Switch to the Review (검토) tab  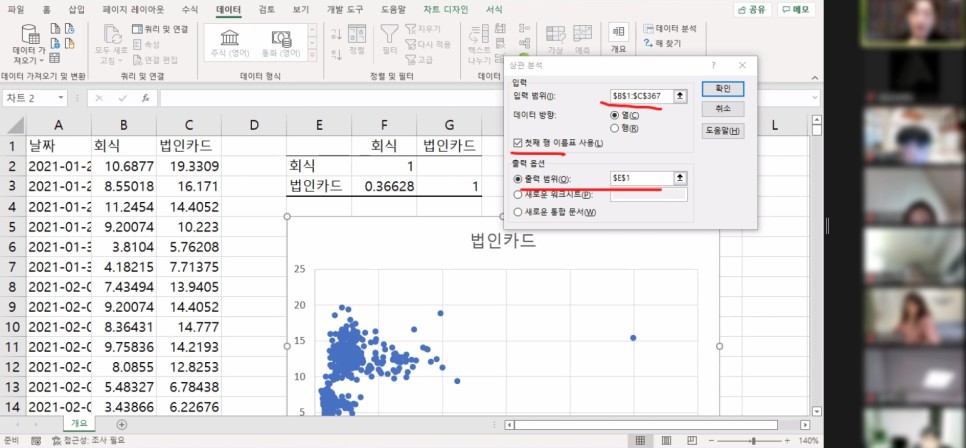(x=267, y=9)
